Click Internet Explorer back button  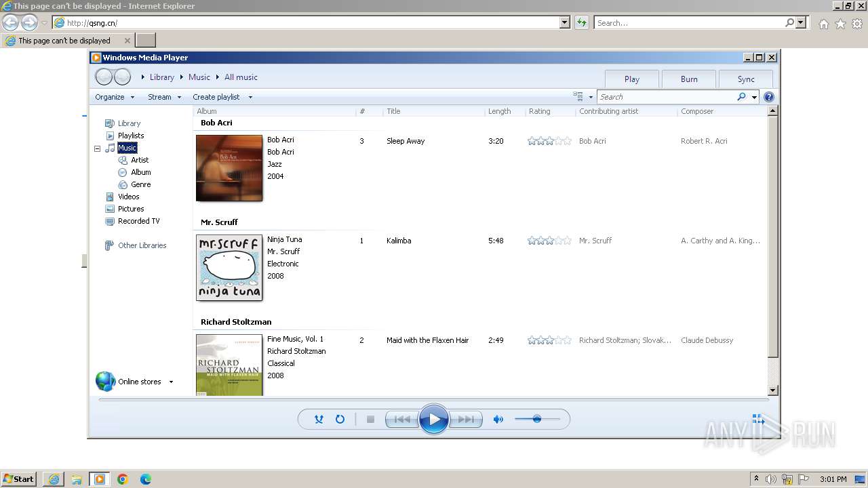point(10,22)
